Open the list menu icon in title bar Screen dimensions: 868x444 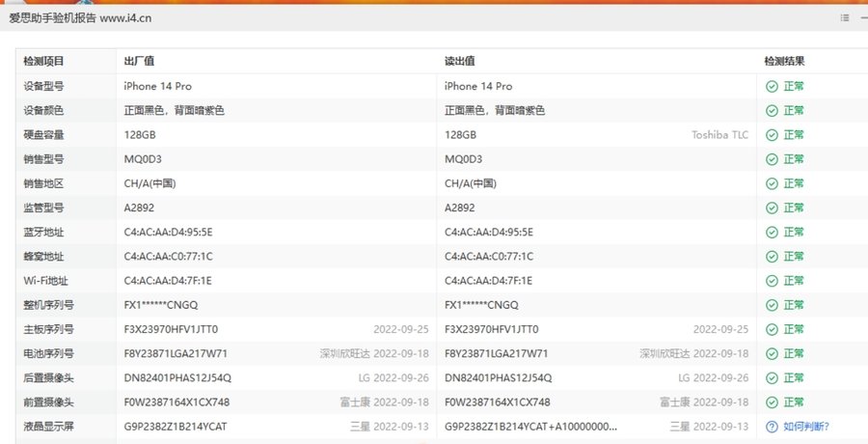[844, 17]
